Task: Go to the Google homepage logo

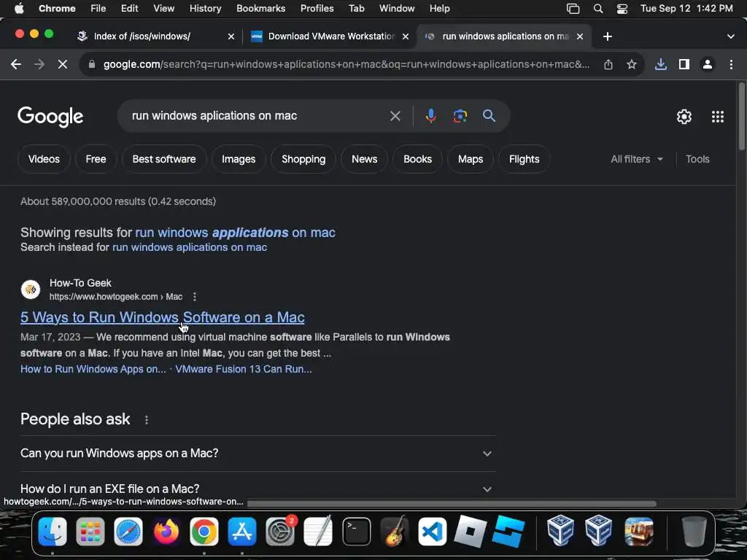Action: (50, 117)
